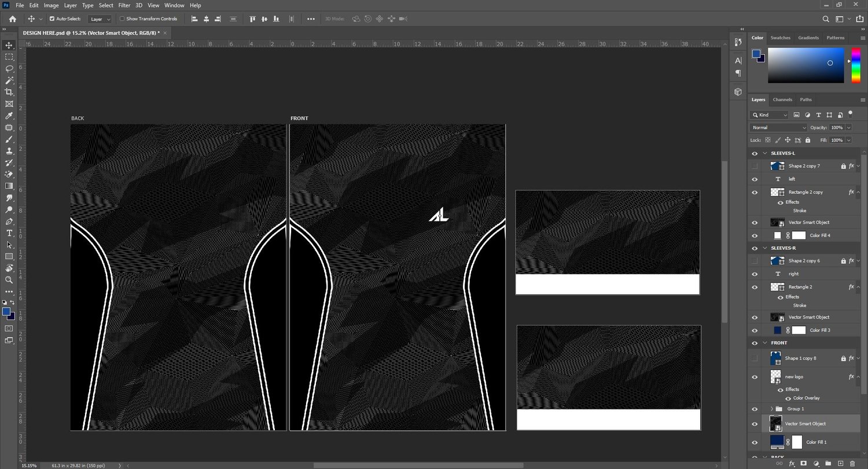Select the Magic Wand tool
Screen dimensions: 868x469
tap(9, 80)
